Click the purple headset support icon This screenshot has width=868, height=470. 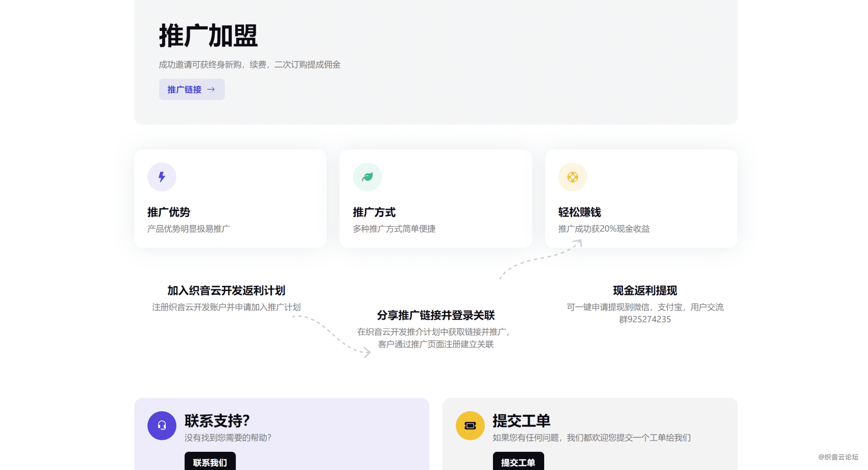(161, 426)
